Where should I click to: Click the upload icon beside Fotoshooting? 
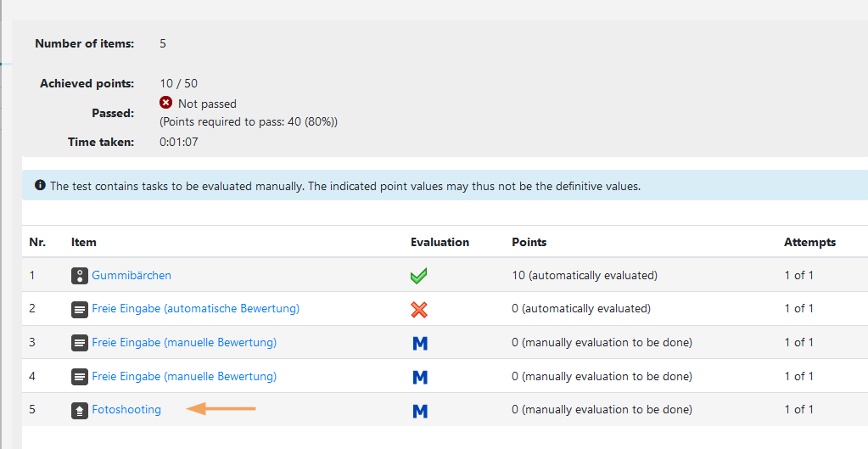coord(80,410)
